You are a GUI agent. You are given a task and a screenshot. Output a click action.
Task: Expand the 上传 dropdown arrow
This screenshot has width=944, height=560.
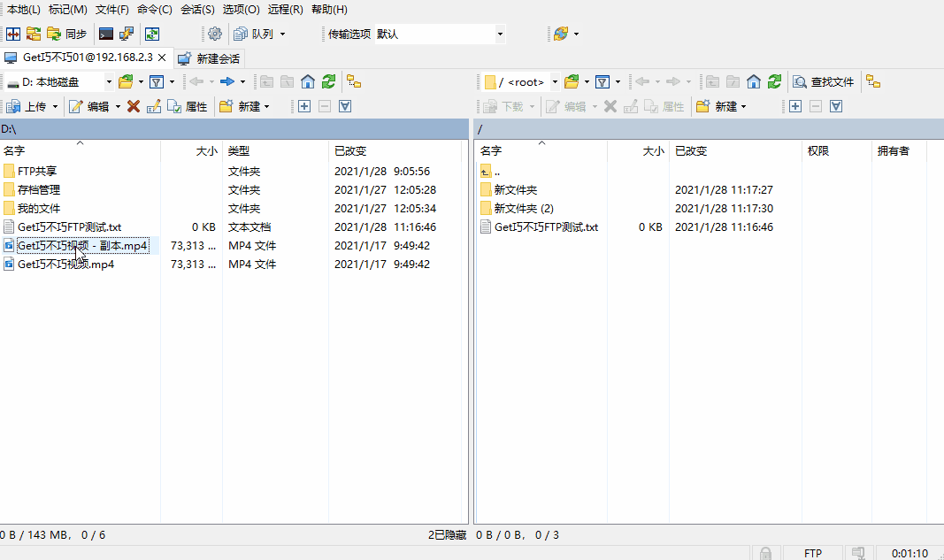[55, 106]
